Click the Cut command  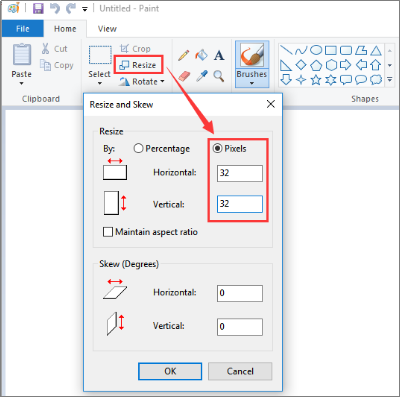coord(54,49)
